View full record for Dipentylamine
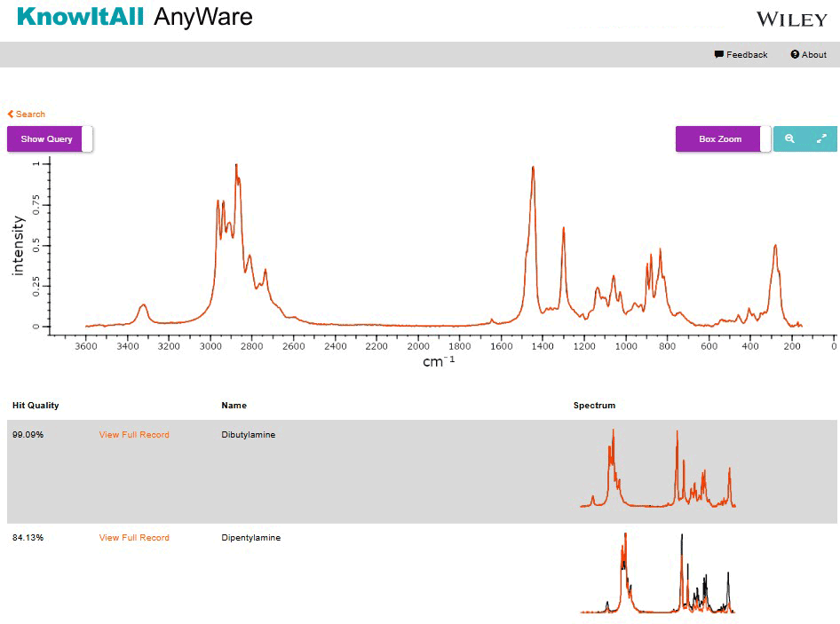This screenshot has height=624, width=840. click(x=134, y=538)
